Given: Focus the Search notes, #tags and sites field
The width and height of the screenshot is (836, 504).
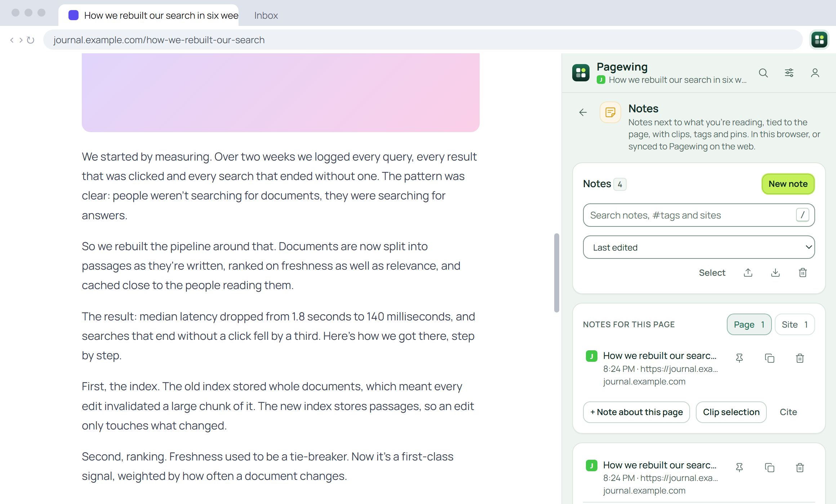Looking at the screenshot, I should tap(699, 215).
